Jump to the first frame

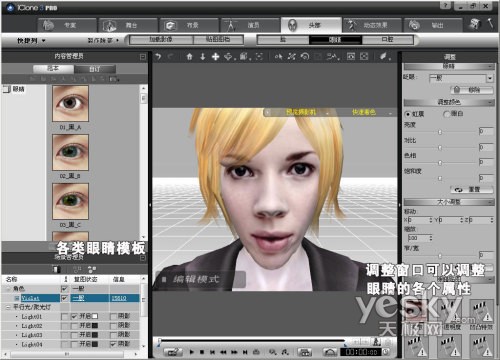pos(212,352)
